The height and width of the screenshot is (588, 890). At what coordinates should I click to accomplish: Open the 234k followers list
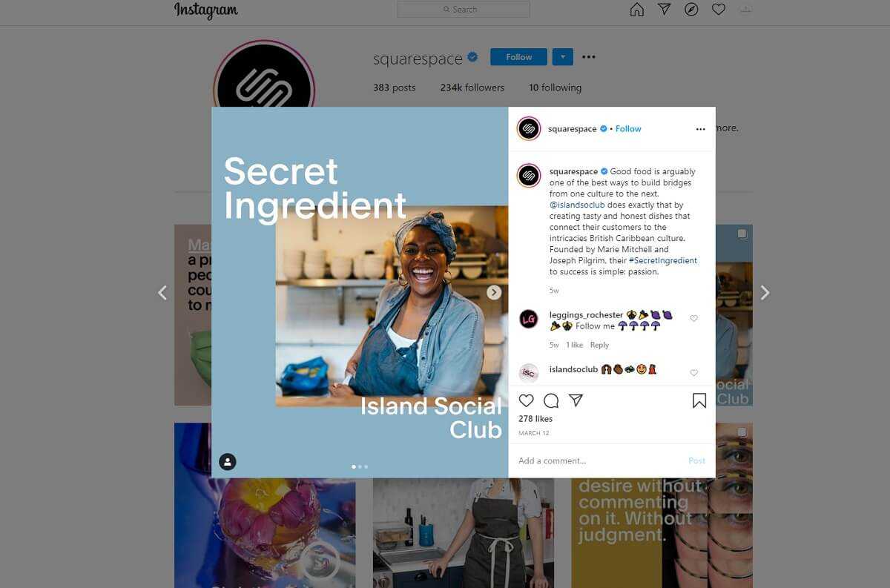(x=472, y=87)
